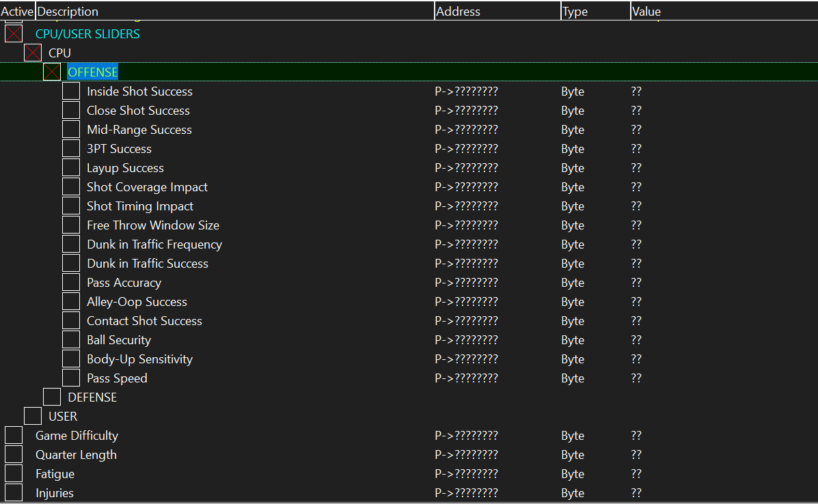818x504 pixels.
Task: Uncheck the CPU/USER SLIDERS group checkbox
Action: (14, 34)
